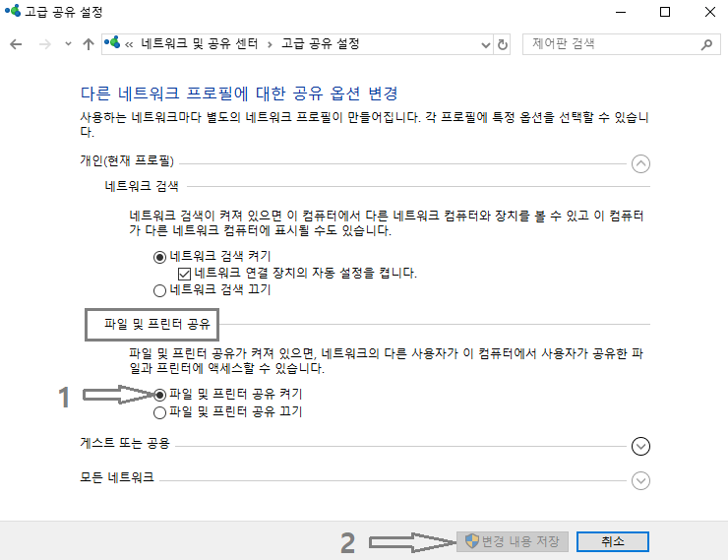Click the window title bar app icon

pyautogui.click(x=13, y=11)
